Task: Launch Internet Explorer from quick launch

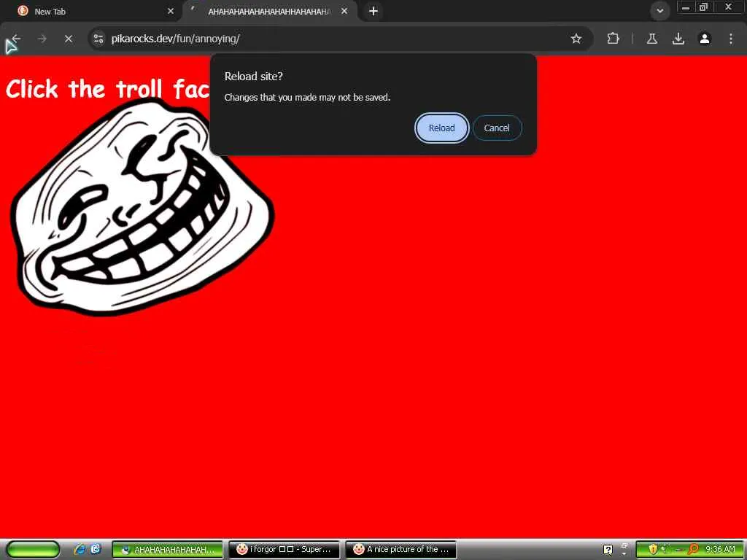Action: pyautogui.click(x=80, y=549)
